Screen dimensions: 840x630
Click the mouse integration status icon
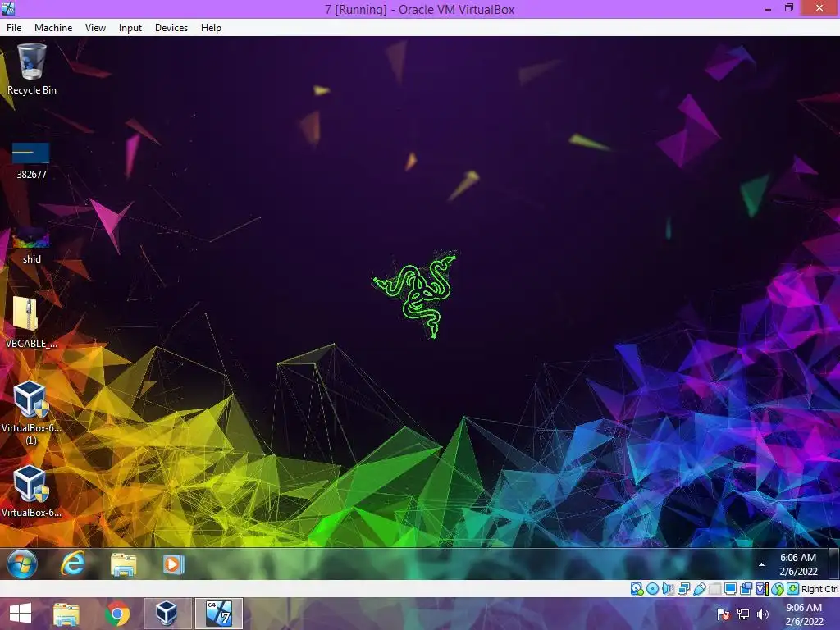pyautogui.click(x=778, y=589)
